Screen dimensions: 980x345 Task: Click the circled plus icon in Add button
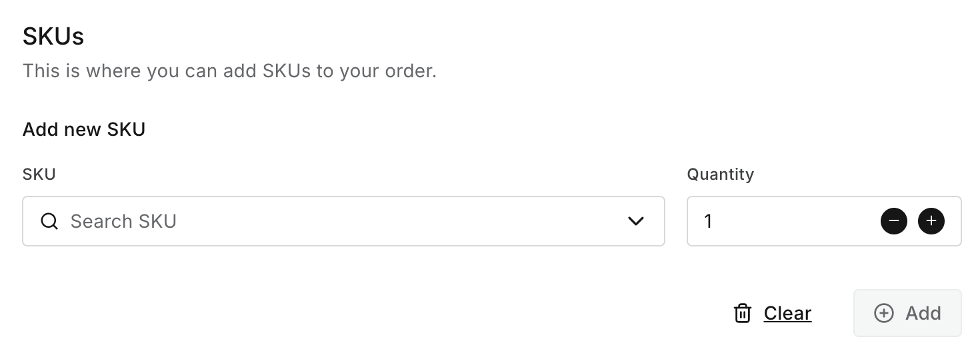pos(883,313)
